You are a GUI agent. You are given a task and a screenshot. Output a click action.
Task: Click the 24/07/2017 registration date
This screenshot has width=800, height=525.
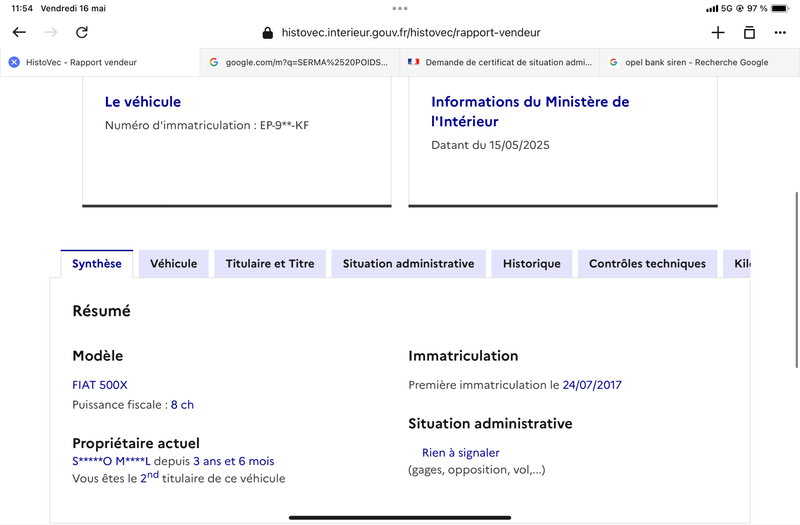tap(592, 385)
